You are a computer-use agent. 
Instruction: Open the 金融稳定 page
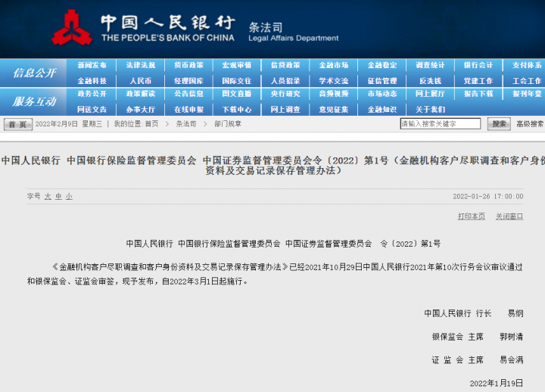(x=382, y=65)
